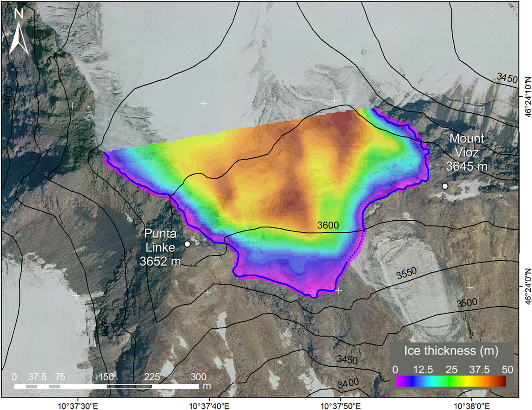Click the scale bar graphic

coord(106,386)
